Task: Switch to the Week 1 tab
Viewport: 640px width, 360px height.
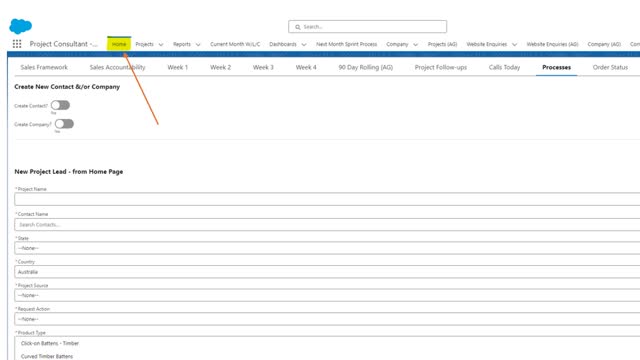Action: pos(178,67)
